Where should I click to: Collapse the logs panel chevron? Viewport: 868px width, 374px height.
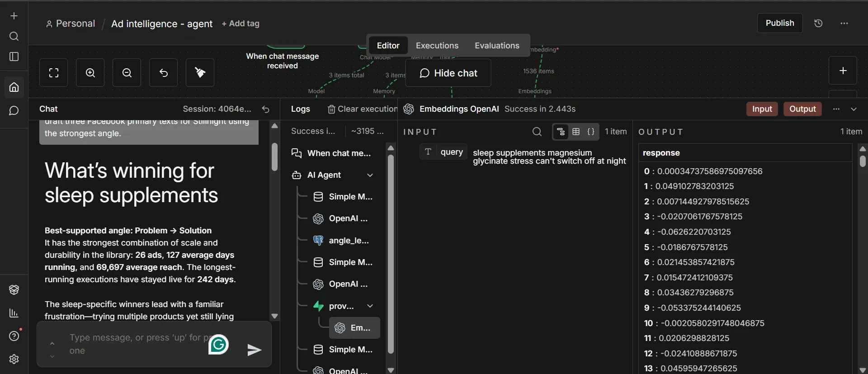[x=854, y=109]
